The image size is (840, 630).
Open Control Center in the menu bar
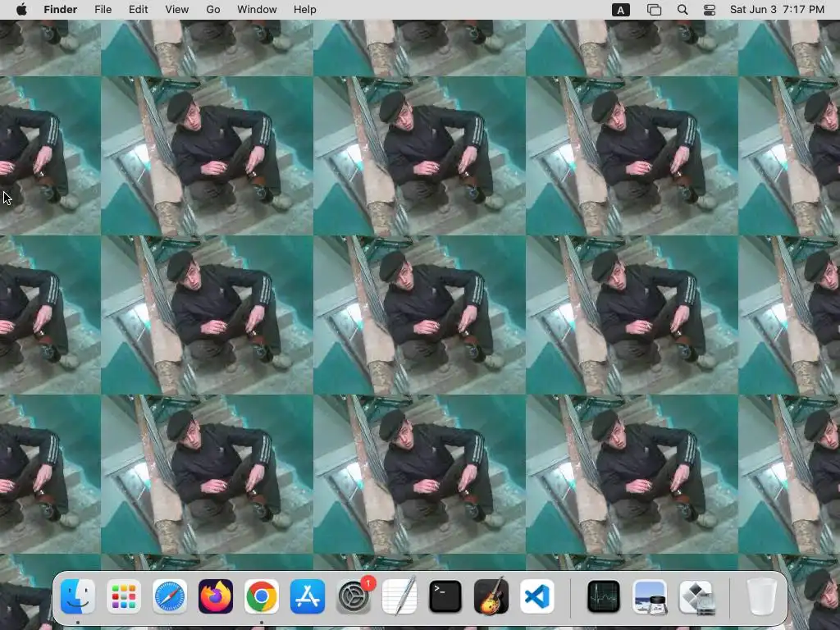pos(710,10)
